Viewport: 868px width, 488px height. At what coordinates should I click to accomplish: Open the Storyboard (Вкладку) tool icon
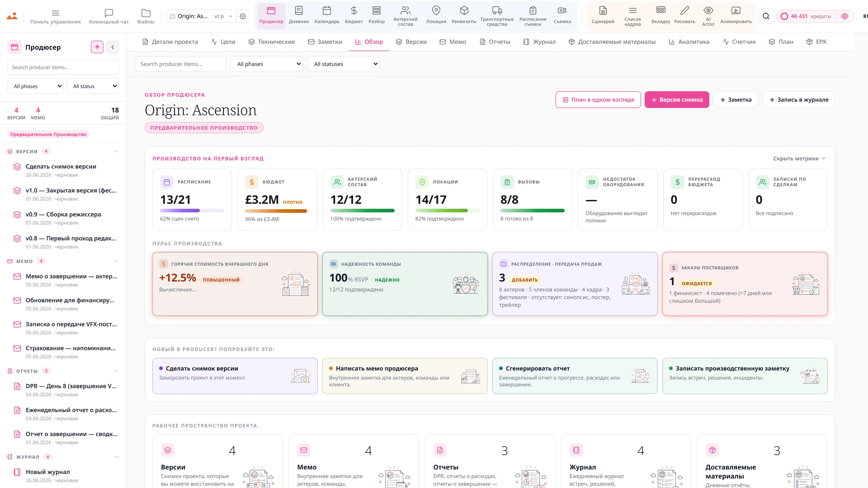pos(660,10)
